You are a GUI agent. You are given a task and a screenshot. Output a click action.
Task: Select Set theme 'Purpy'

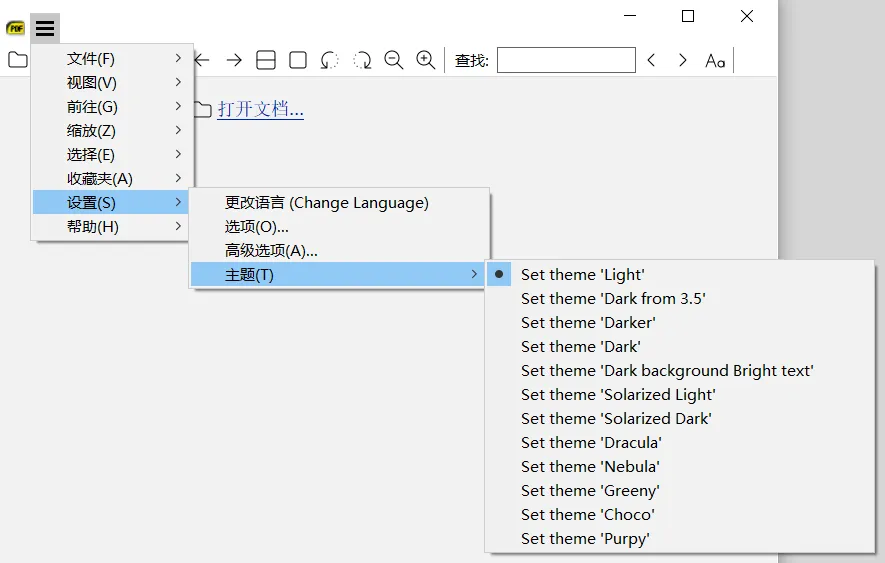(680, 539)
